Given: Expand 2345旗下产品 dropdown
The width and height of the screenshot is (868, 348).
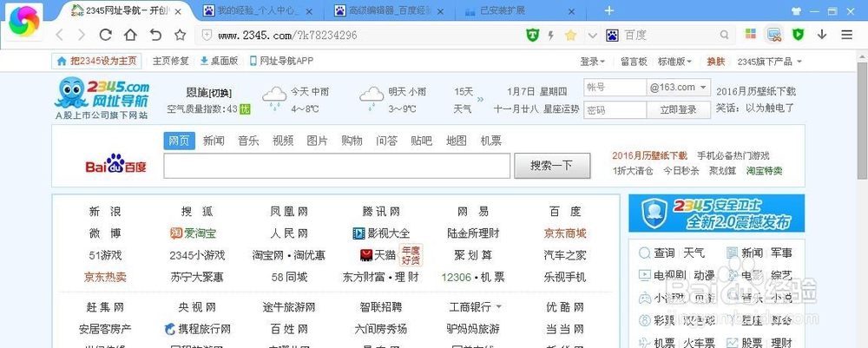Looking at the screenshot, I should (x=769, y=62).
